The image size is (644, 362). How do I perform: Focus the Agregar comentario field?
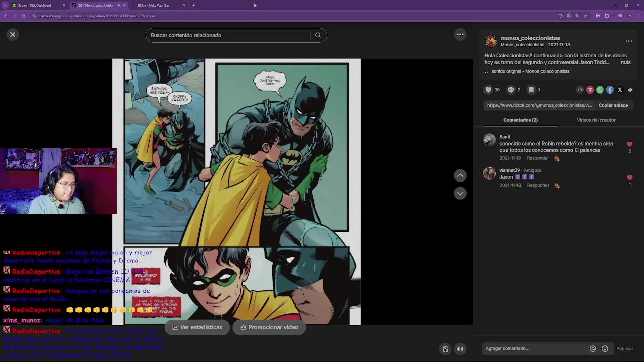pyautogui.click(x=533, y=348)
